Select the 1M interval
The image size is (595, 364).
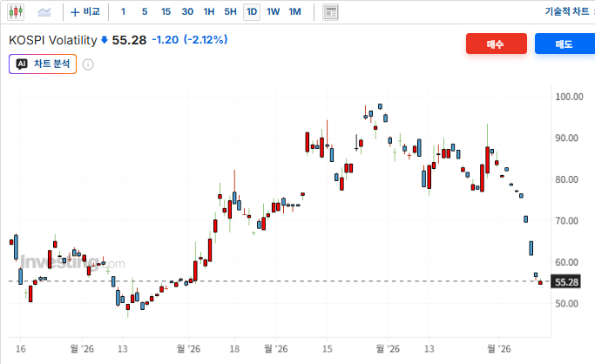pyautogui.click(x=294, y=11)
